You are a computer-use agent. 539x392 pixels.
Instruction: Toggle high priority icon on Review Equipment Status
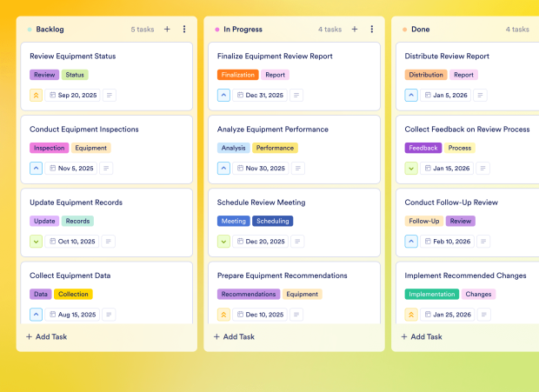pos(36,96)
